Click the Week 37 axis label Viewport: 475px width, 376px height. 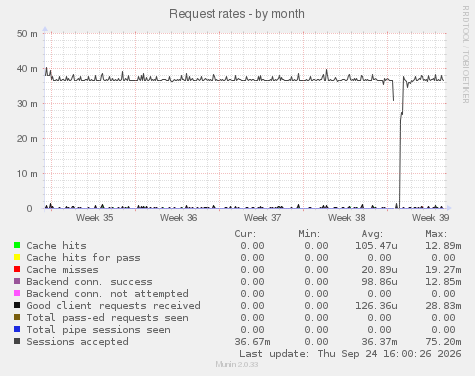(x=263, y=218)
